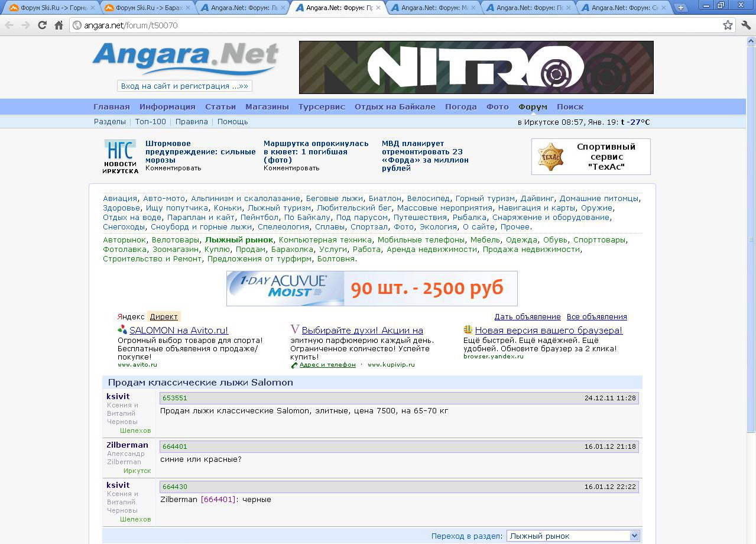Click Яндекс Директ label link
This screenshot has width=756, height=544.
coord(164,317)
